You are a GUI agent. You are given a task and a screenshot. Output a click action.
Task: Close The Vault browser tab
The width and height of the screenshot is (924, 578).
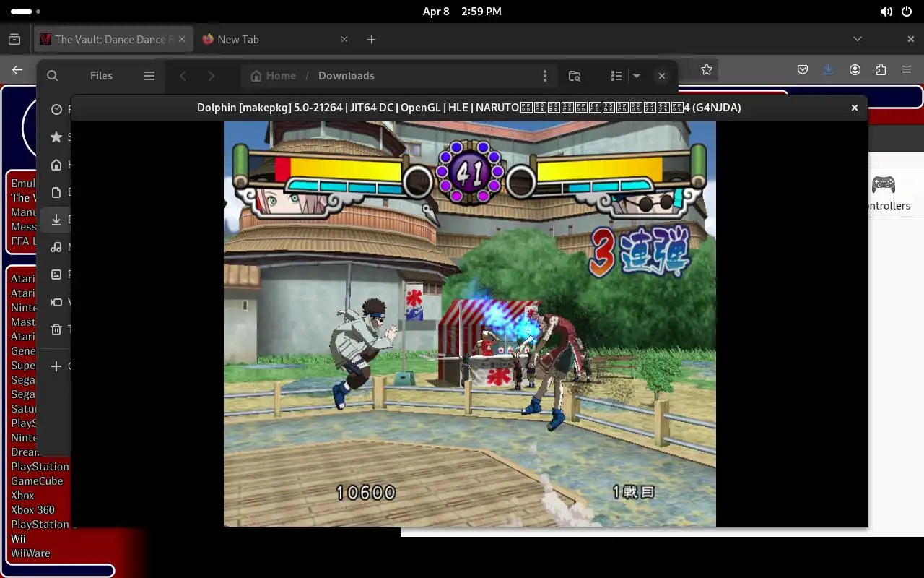click(x=183, y=40)
